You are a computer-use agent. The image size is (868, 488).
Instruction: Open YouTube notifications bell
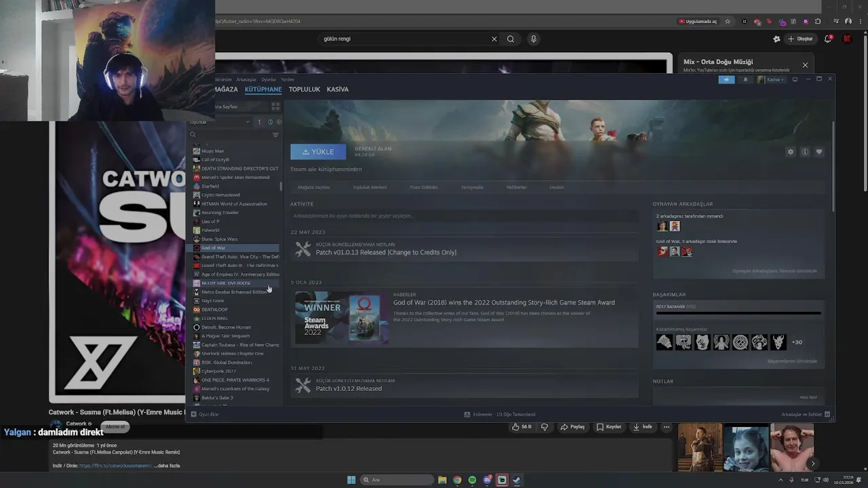[x=828, y=39]
